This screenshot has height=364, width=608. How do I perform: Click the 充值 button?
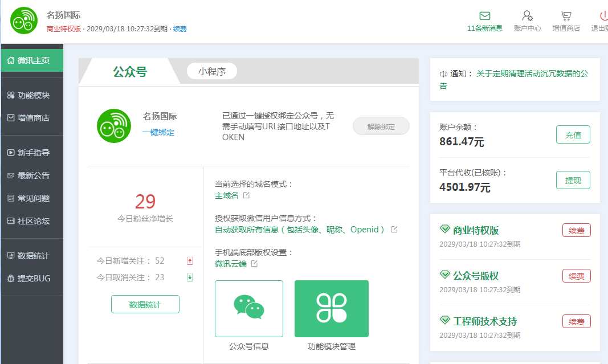point(573,135)
